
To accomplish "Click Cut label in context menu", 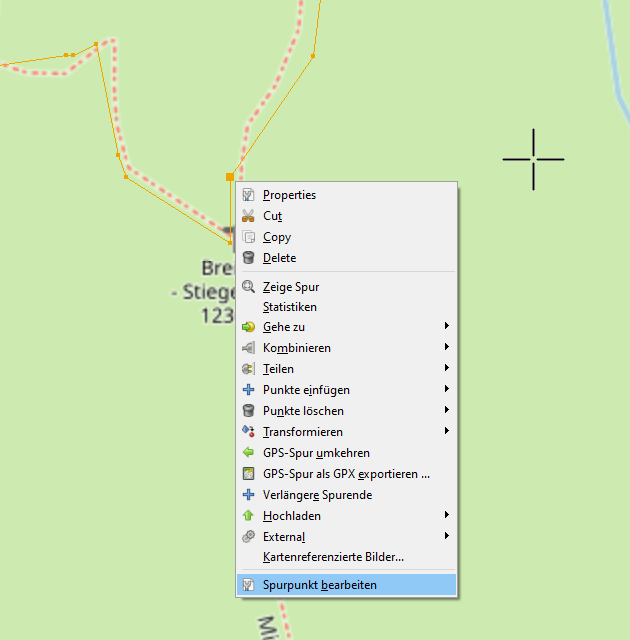I will 273,216.
